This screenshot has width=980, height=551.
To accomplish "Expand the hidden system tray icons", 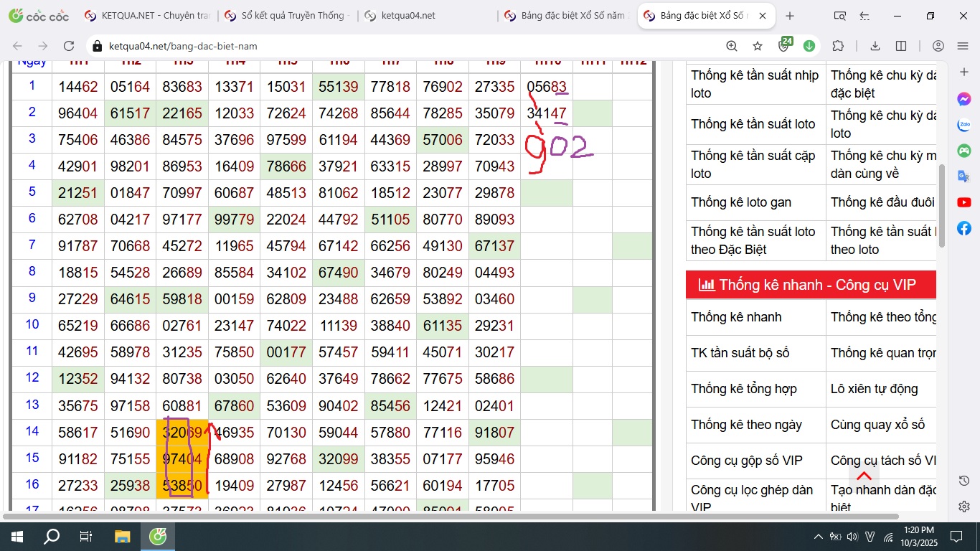I will [818, 537].
